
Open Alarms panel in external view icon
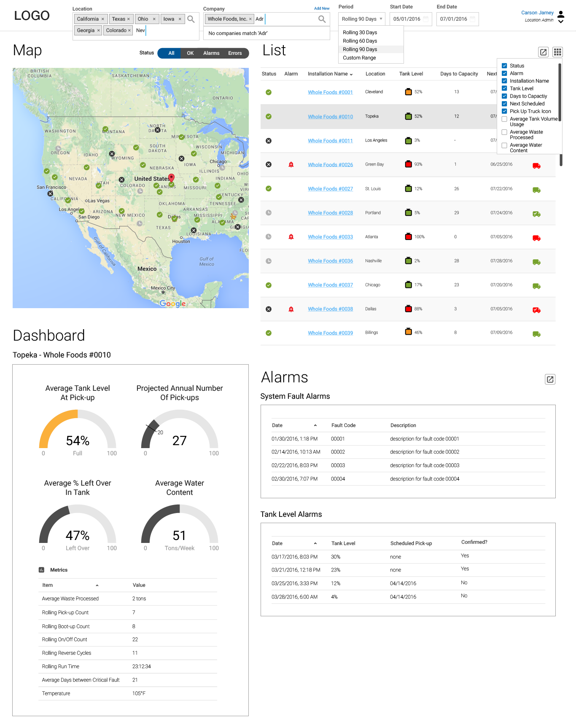click(550, 379)
